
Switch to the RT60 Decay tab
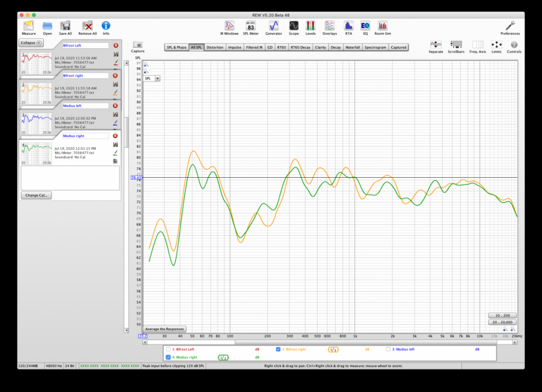pos(301,47)
